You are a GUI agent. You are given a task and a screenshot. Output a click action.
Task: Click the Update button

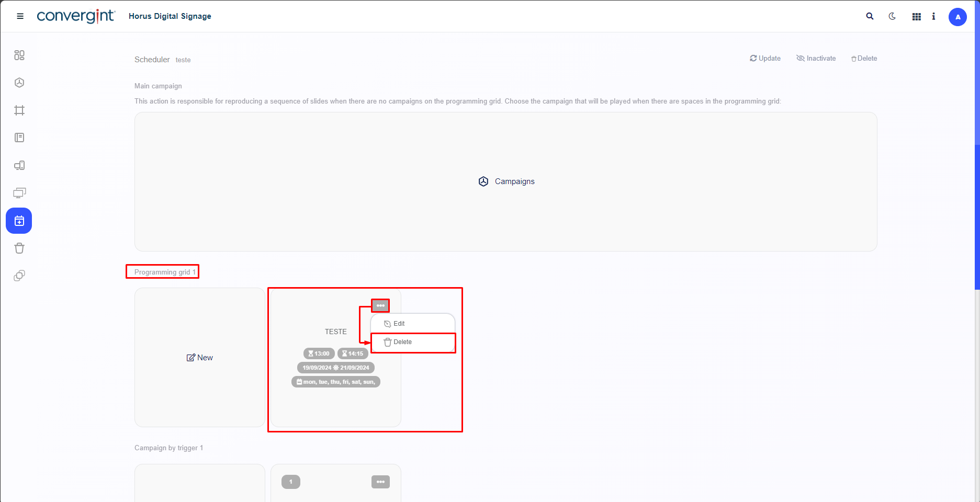coord(765,59)
